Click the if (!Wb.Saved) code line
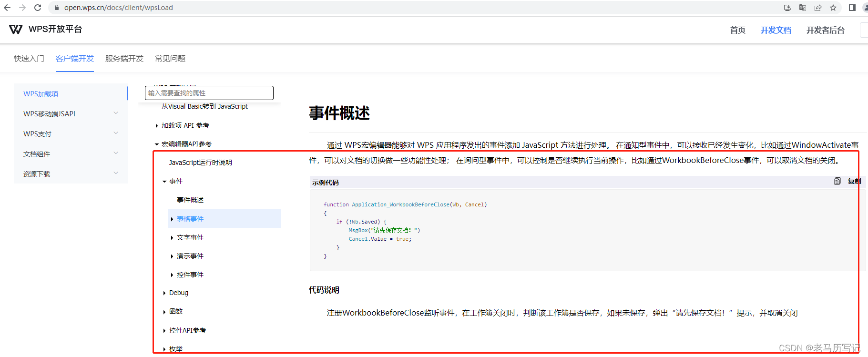The image size is (868, 357). tap(361, 222)
